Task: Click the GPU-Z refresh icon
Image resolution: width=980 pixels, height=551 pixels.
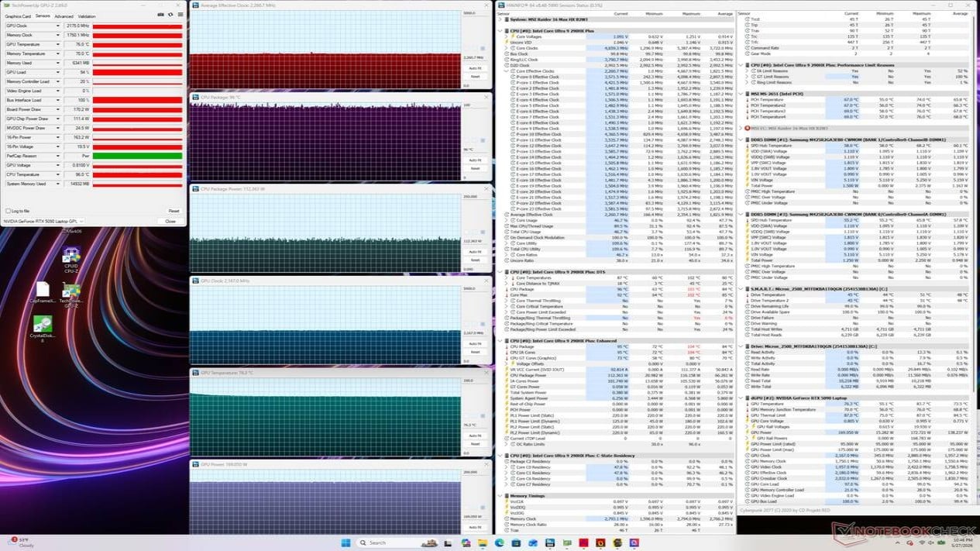Action: [x=171, y=15]
